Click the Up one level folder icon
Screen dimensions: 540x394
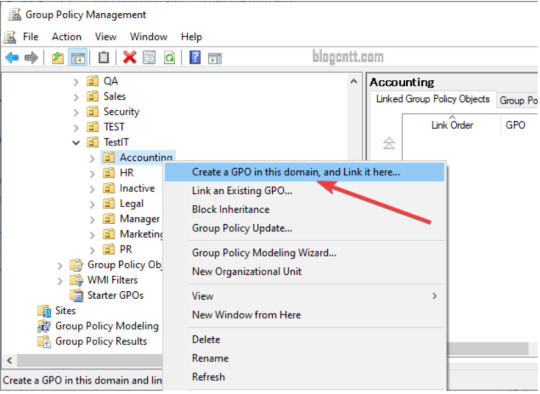click(58, 58)
